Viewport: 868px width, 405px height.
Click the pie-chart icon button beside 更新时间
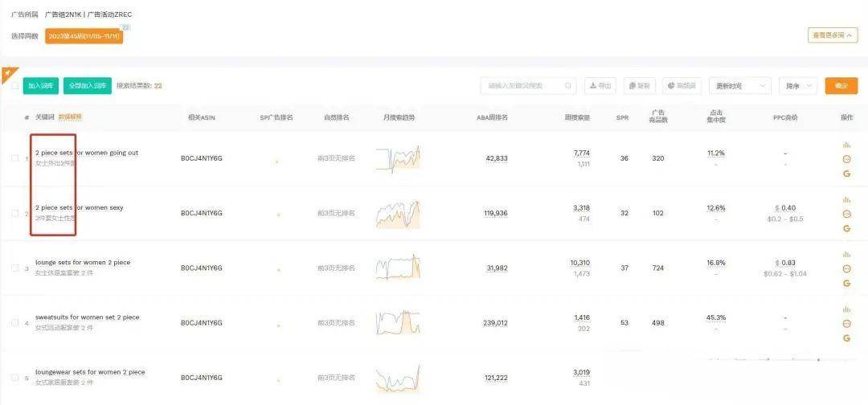[682, 86]
